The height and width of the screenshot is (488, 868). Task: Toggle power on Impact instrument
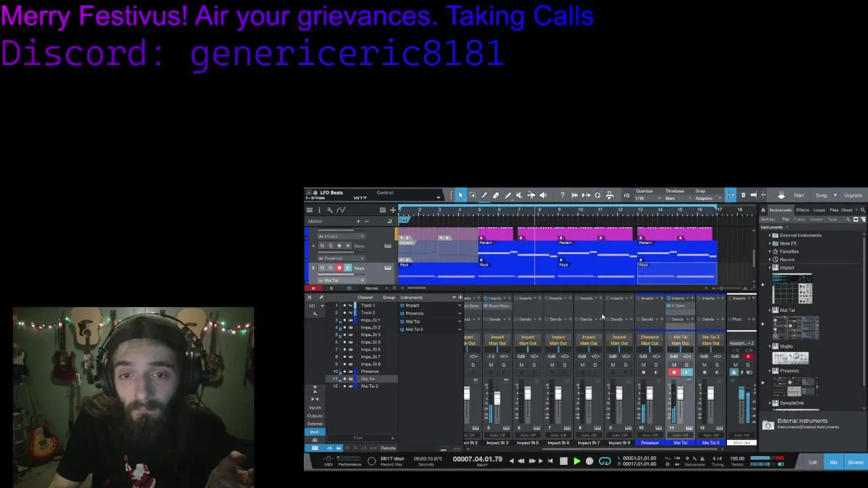point(402,306)
